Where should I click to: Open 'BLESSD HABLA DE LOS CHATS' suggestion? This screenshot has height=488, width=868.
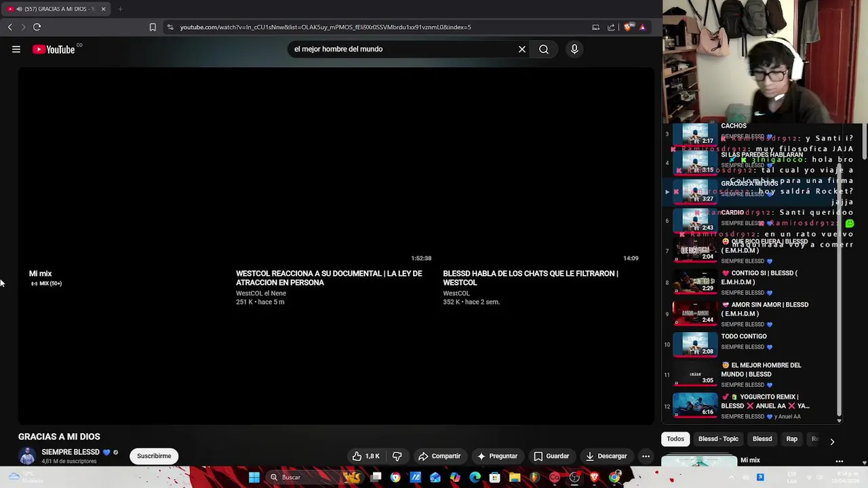[x=530, y=278]
